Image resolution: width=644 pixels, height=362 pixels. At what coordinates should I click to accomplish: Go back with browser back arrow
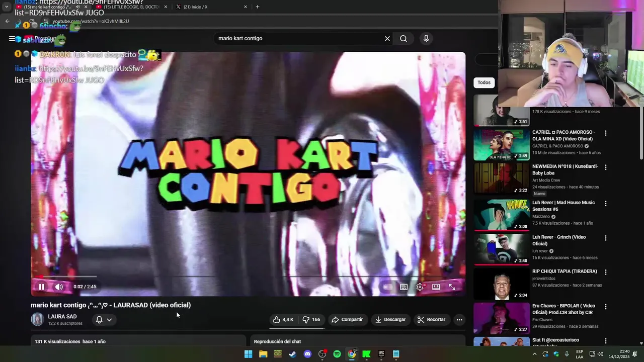click(7, 21)
